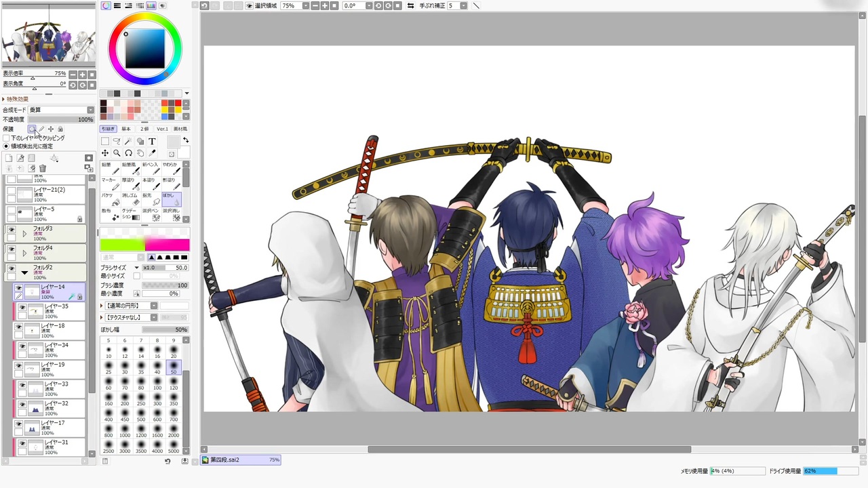
Task: Switch to the Ver.1 tool tab
Action: (x=163, y=129)
